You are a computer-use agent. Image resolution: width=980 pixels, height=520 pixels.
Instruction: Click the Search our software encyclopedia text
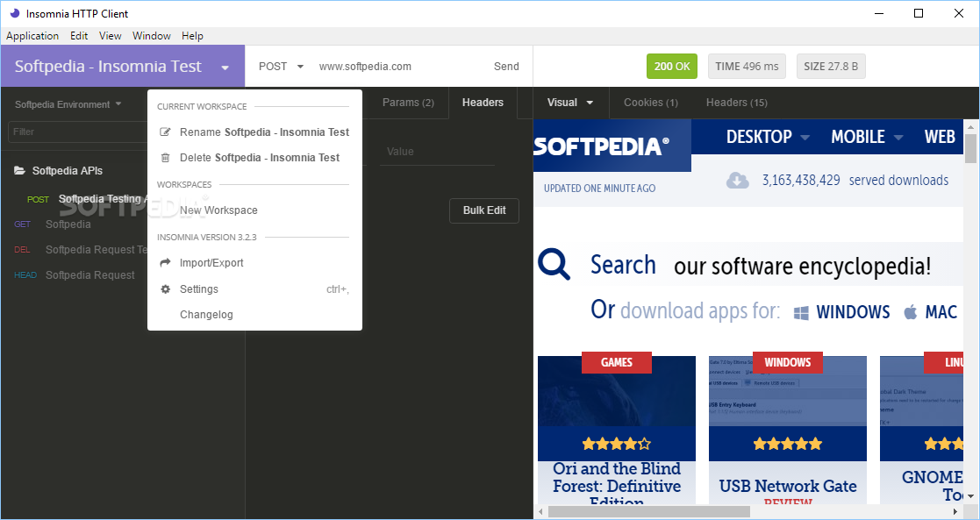(x=761, y=266)
